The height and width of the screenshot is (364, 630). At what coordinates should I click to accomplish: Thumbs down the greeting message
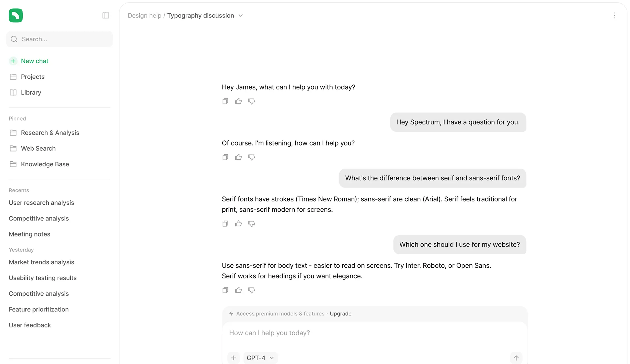(251, 101)
